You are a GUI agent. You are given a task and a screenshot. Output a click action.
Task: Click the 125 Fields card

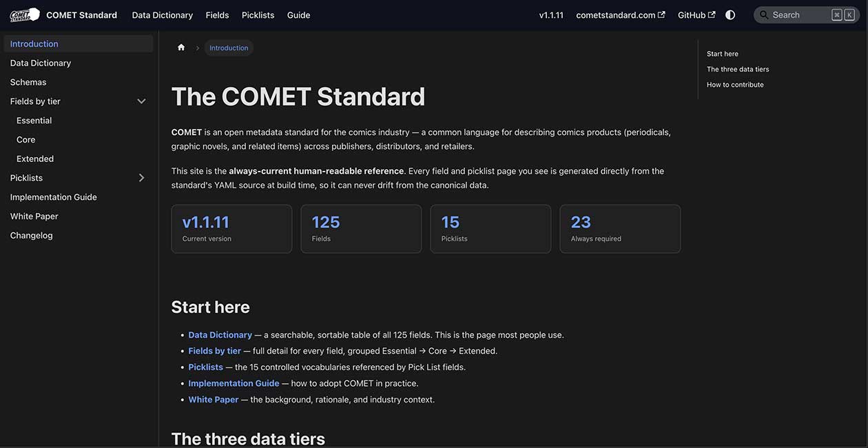click(361, 229)
